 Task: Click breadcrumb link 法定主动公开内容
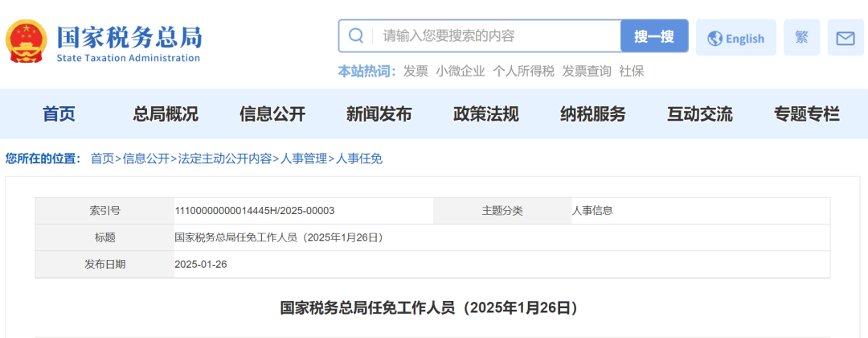click(225, 159)
